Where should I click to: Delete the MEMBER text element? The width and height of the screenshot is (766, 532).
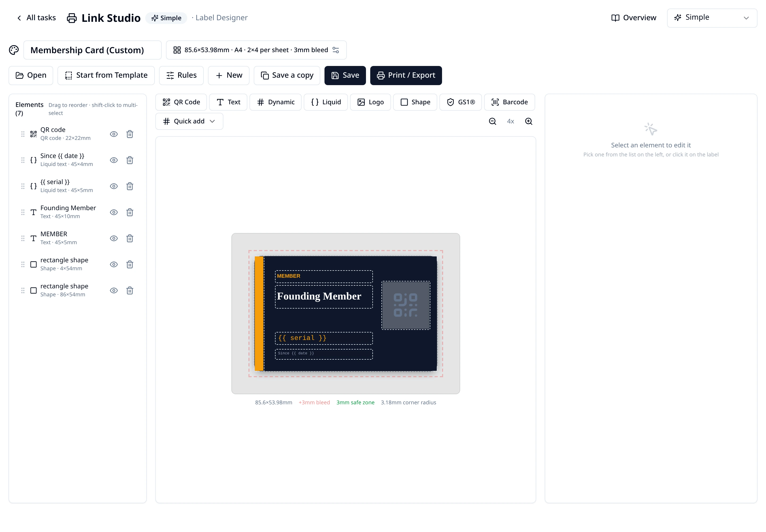pyautogui.click(x=130, y=238)
